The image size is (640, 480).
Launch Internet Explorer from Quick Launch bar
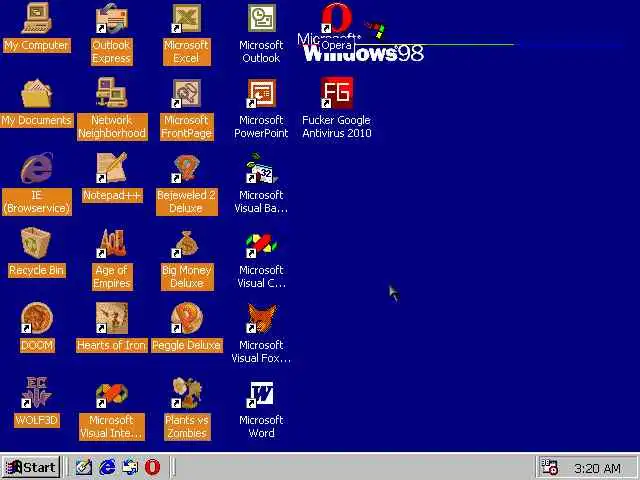click(107, 467)
